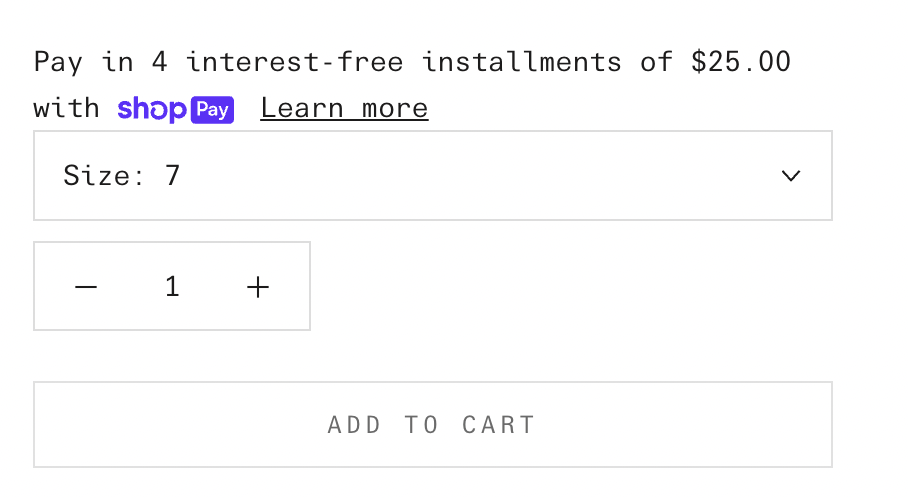Click the chevron arrow in Size selector
Viewport: 908px width, 498px height.
tap(790, 176)
